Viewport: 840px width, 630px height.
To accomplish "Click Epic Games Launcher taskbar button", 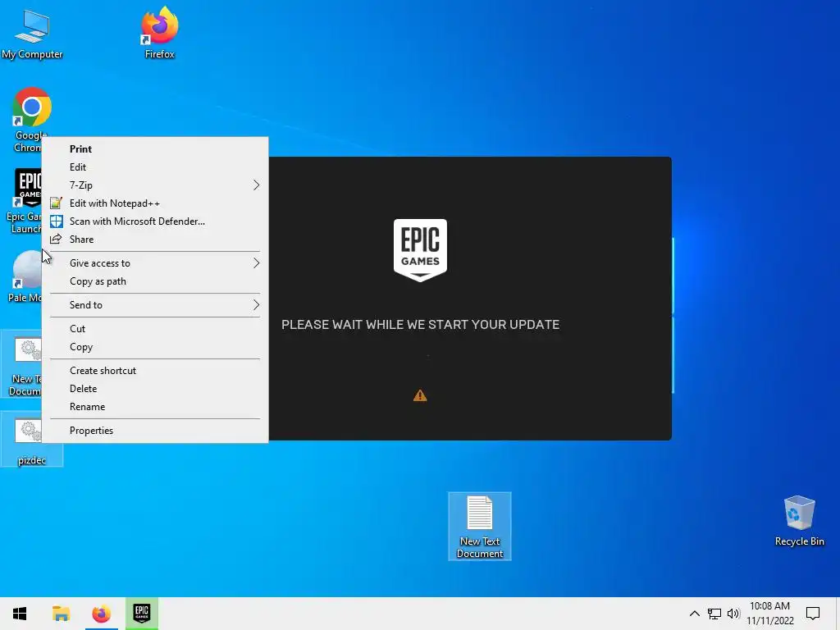I will coord(142,614).
